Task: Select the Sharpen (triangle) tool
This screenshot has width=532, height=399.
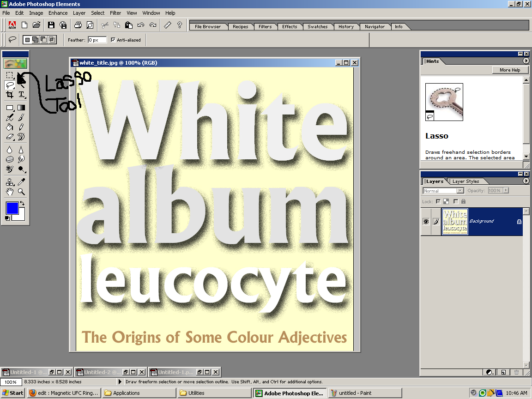Action: [21, 150]
